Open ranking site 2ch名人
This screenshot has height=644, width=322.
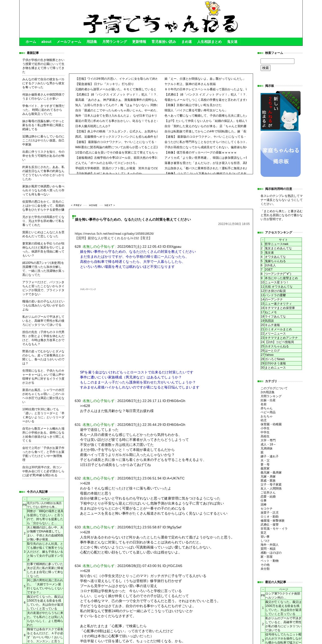270,265
